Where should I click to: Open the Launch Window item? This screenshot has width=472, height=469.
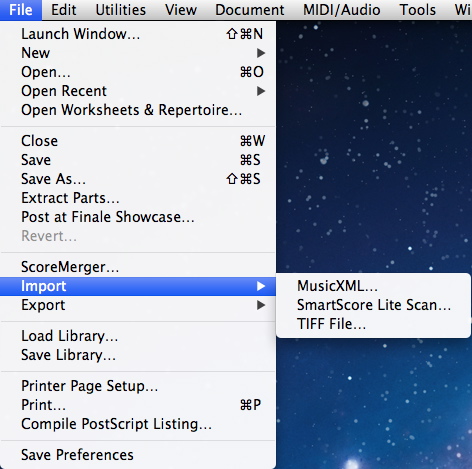tap(138, 34)
